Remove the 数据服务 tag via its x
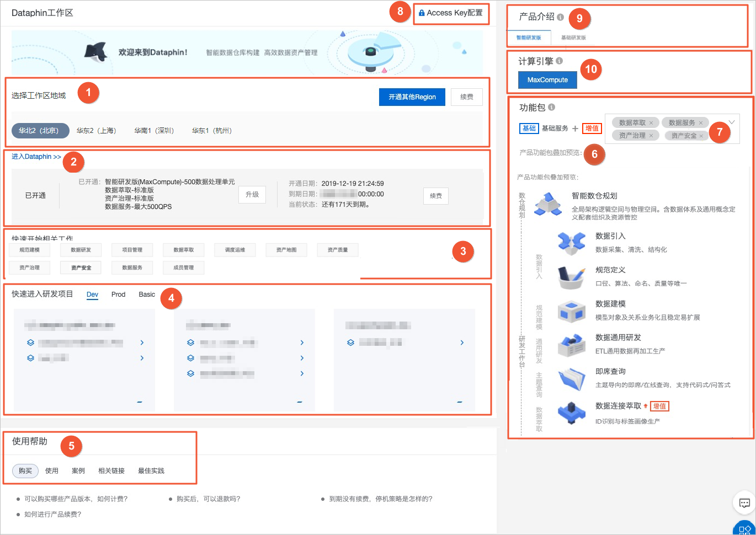Screen dimensions: 756x535 [x=701, y=123]
